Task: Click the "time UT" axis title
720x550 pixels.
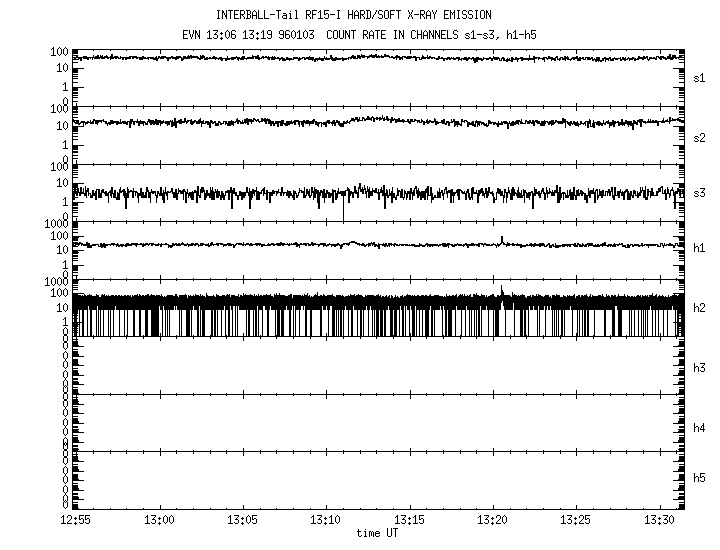Action: coord(378,533)
